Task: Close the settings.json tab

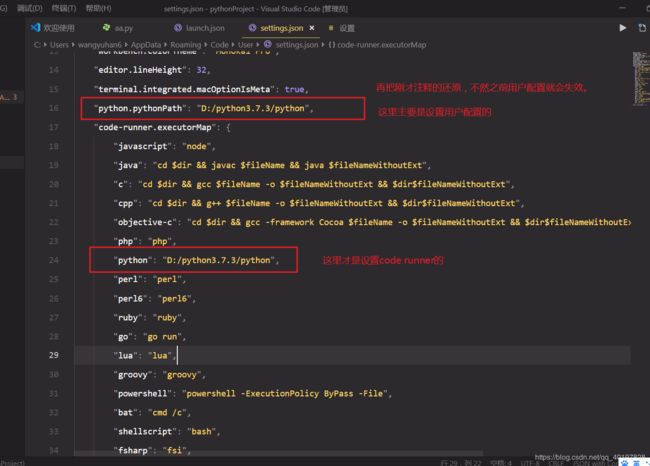Action: pos(312,28)
